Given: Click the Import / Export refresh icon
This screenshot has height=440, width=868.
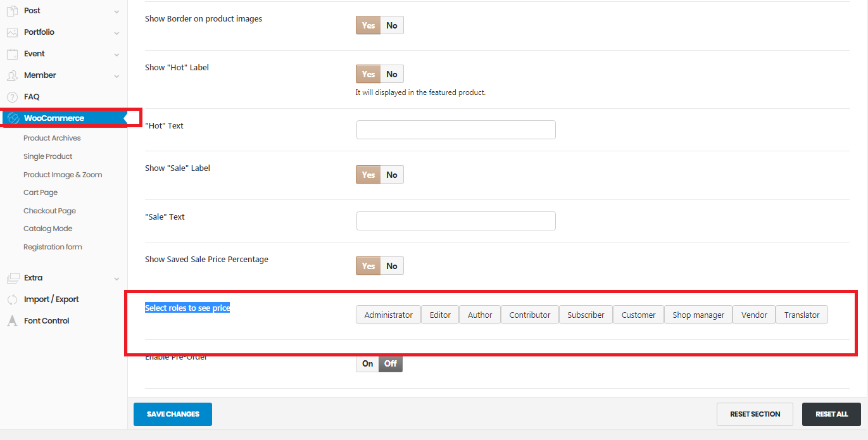Looking at the screenshot, I should [x=12, y=299].
